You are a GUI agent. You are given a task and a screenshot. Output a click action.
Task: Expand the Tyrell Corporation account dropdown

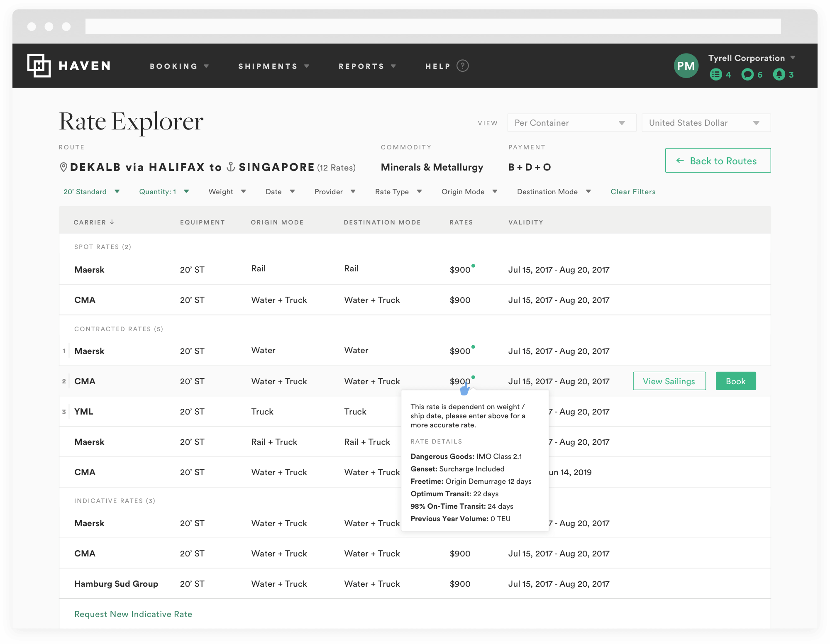click(x=751, y=58)
